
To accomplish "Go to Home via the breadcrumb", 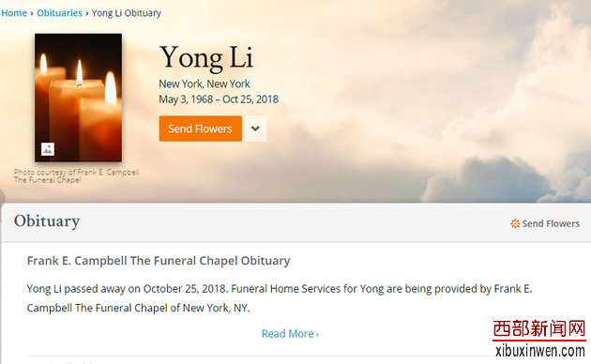I will tap(14, 13).
